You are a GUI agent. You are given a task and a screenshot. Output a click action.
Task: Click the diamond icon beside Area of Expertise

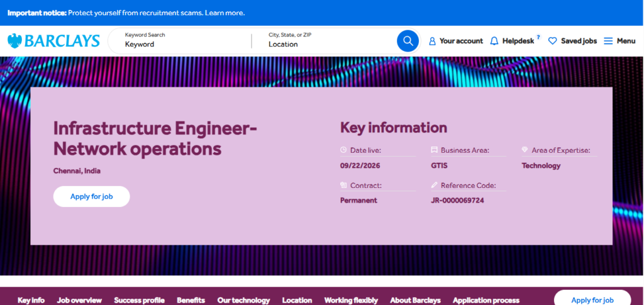coord(525,150)
